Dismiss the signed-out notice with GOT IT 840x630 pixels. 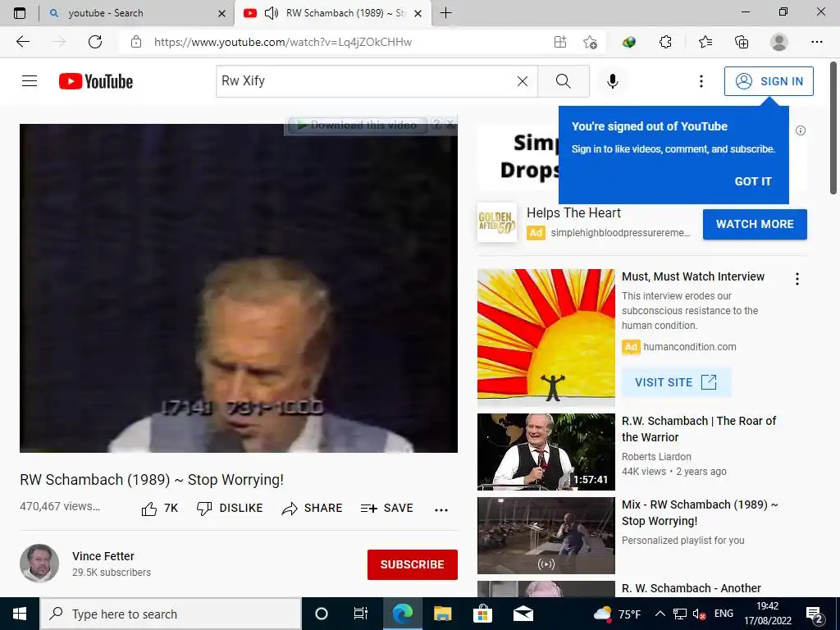[x=753, y=181]
